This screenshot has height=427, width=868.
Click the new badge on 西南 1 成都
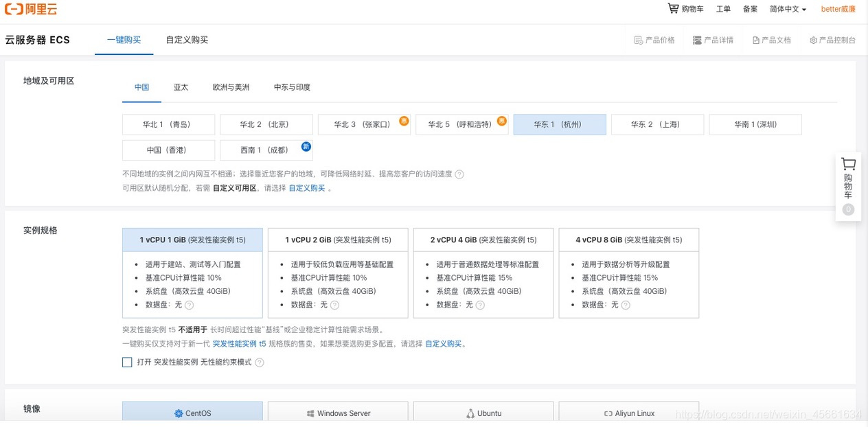point(306,146)
